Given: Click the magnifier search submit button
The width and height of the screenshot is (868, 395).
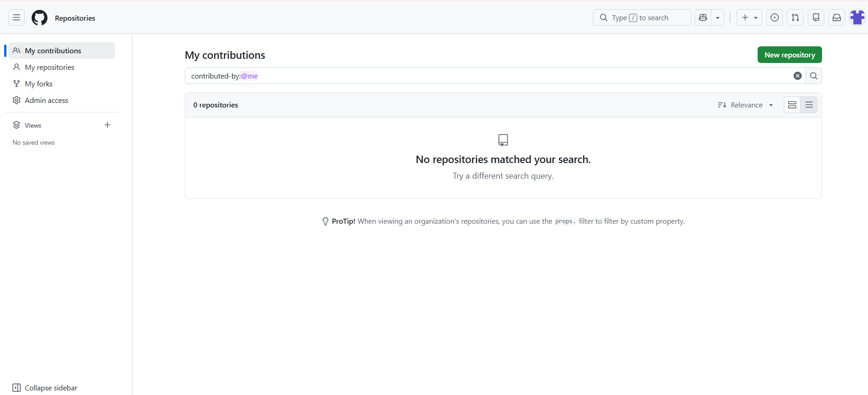Looking at the screenshot, I should coord(814,76).
